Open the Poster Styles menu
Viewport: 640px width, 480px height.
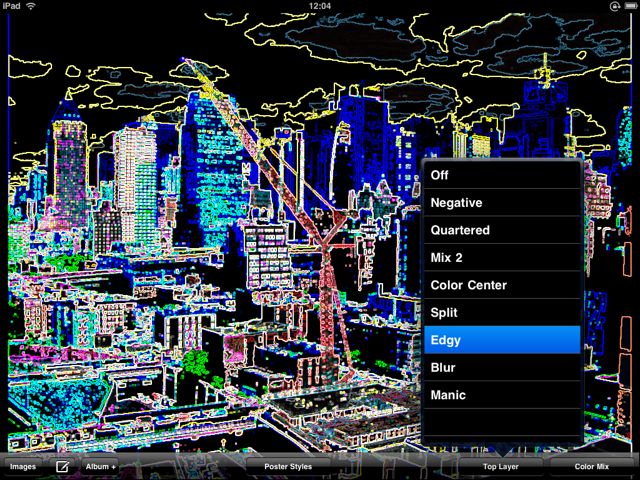tap(288, 467)
